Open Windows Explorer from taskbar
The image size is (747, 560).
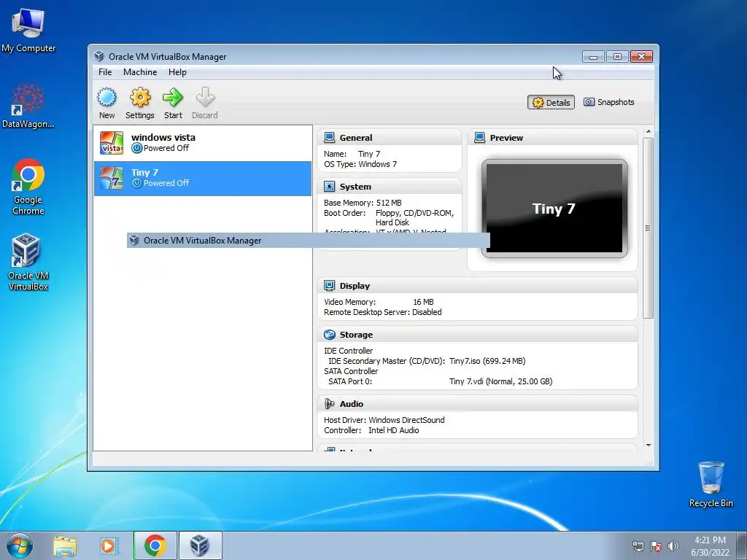[x=65, y=545]
